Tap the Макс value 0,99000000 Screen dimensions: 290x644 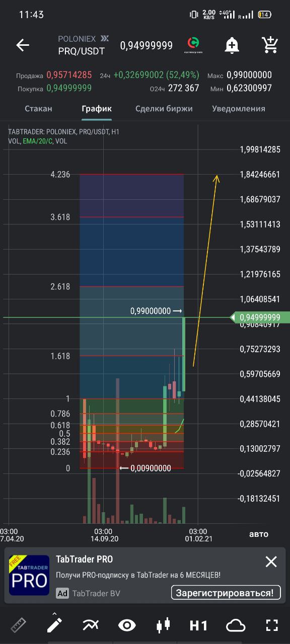point(249,75)
